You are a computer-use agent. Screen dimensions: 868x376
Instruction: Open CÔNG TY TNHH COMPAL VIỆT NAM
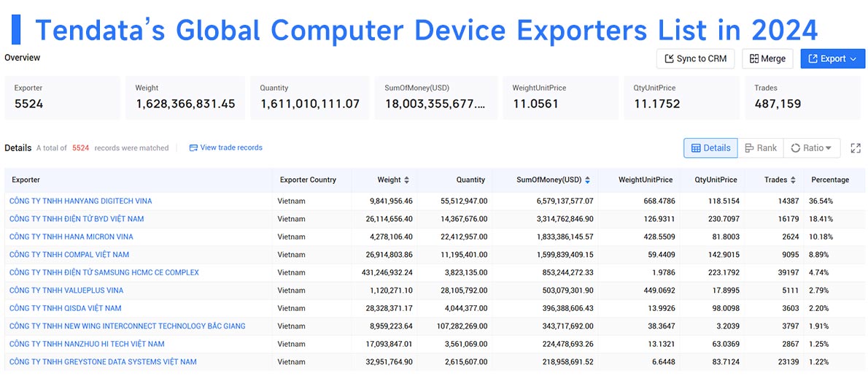coord(69,255)
